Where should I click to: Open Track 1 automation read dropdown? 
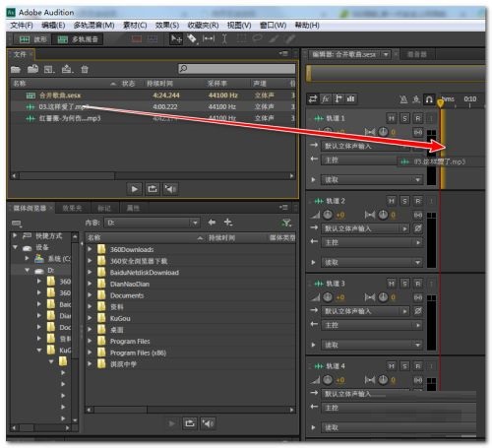[372, 180]
